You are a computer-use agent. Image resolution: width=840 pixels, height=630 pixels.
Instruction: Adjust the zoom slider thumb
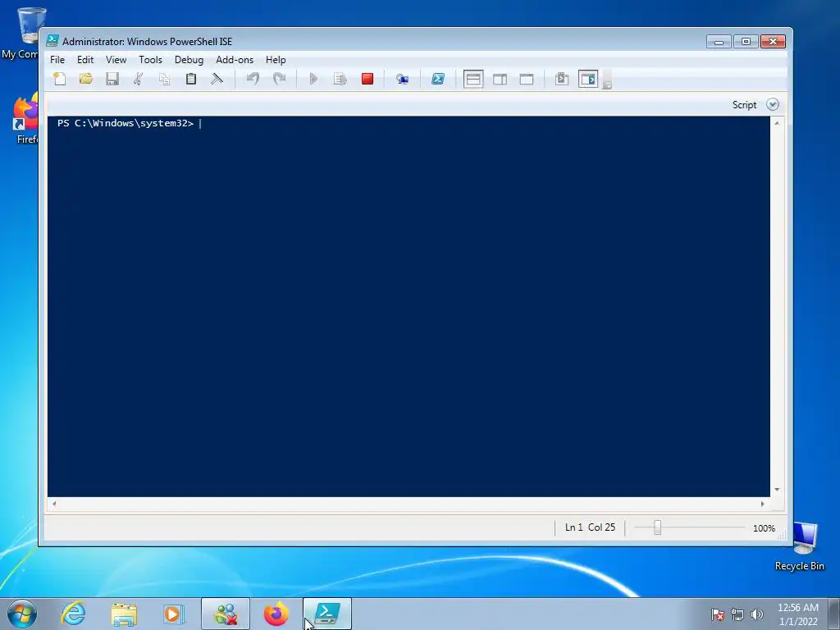657,527
